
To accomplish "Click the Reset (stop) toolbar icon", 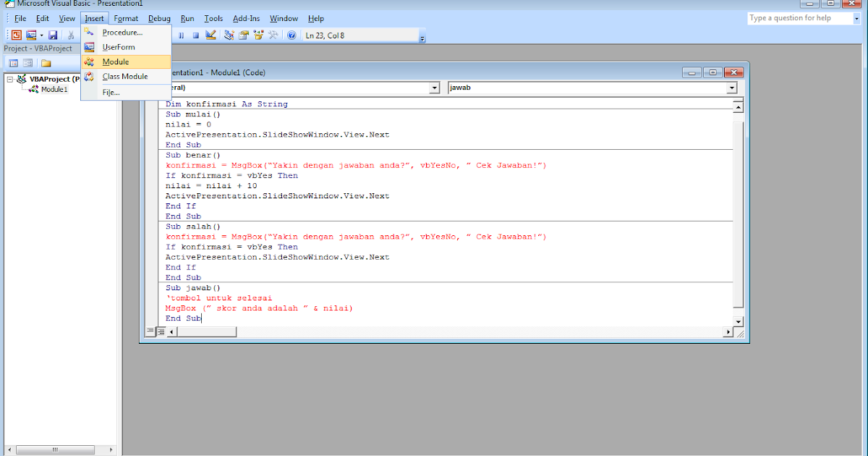I will [195, 35].
